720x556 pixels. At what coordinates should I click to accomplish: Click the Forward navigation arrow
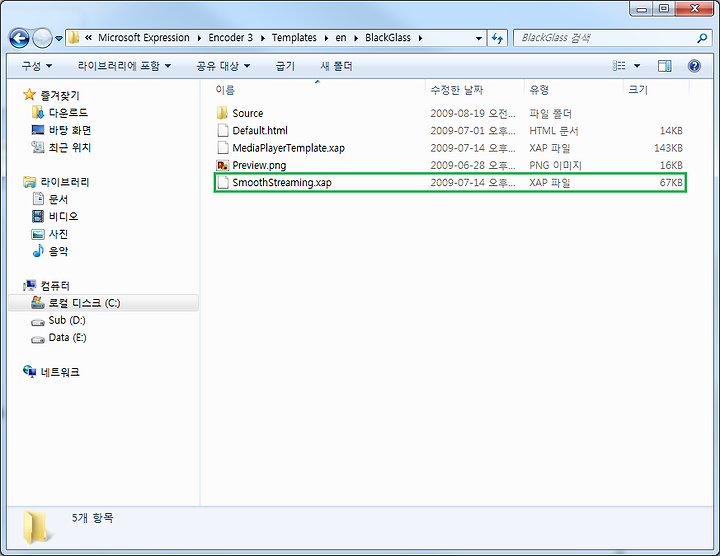point(42,39)
